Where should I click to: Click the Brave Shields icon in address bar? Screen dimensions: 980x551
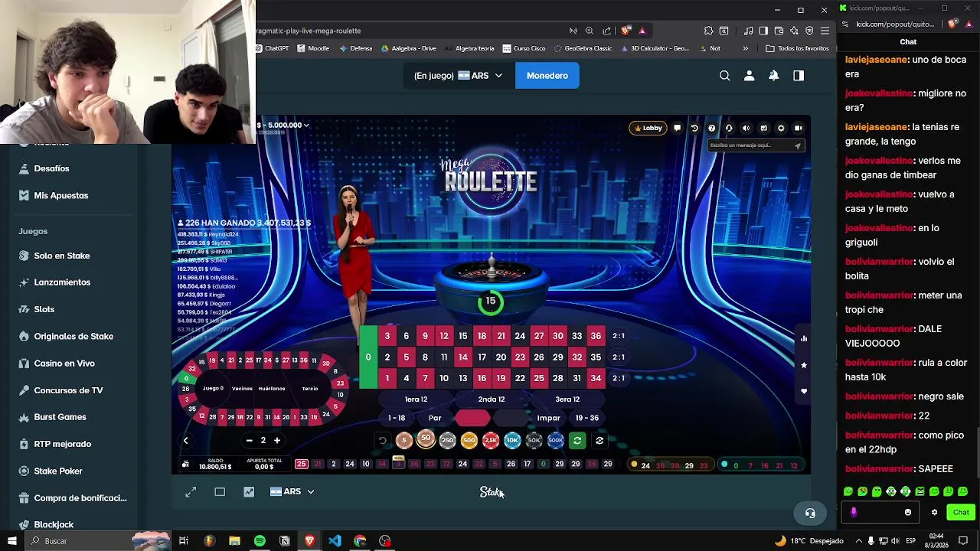pyautogui.click(x=626, y=31)
